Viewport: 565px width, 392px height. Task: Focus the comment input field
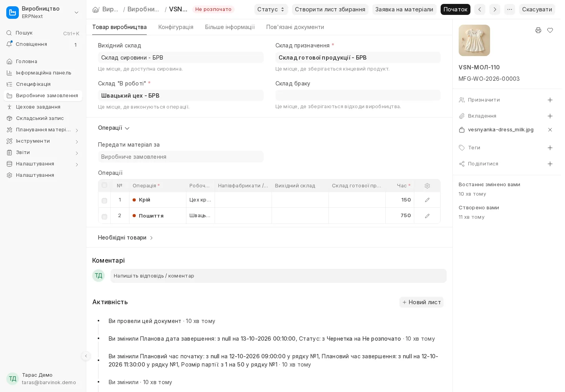tap(278, 276)
